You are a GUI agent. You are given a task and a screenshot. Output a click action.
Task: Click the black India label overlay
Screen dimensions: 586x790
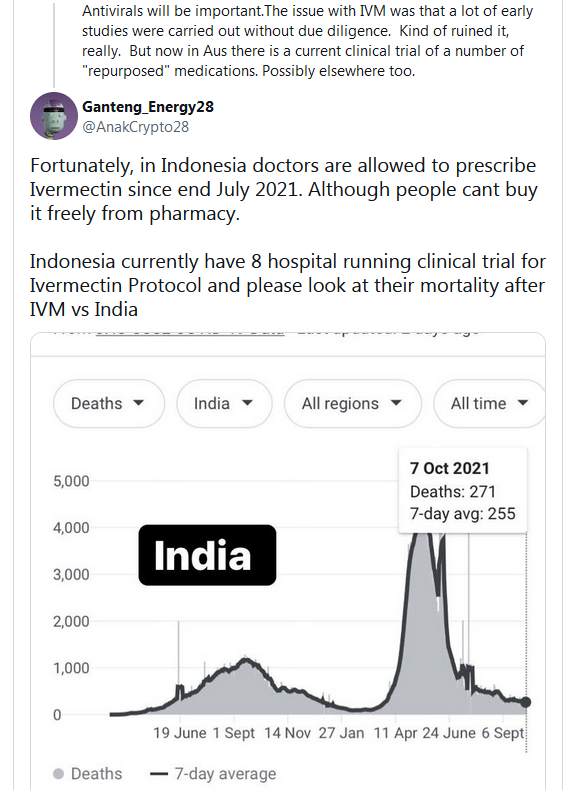[x=207, y=555]
